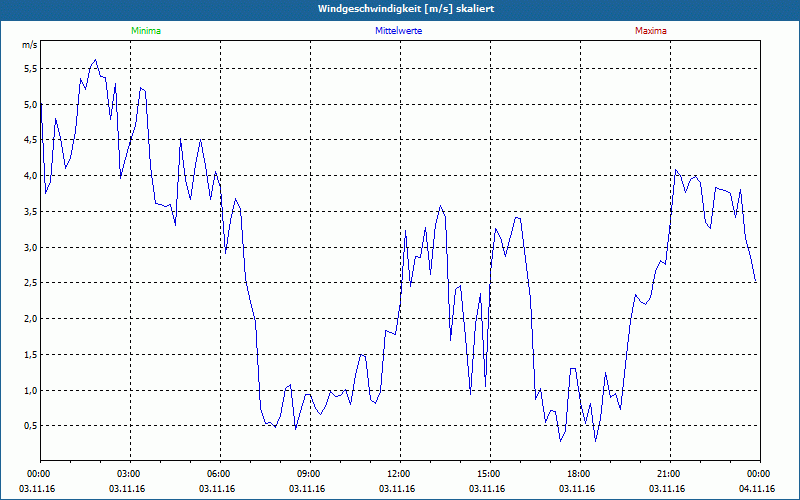Image resolution: width=800 pixels, height=500 pixels.
Task: Click the '2,5' y-axis value
Action: tap(31, 283)
